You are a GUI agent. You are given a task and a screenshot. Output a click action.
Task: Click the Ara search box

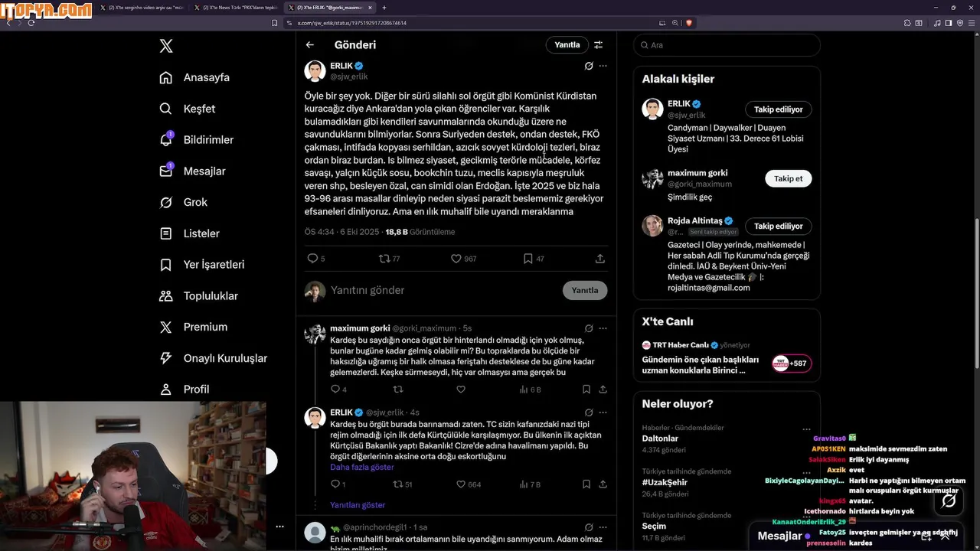pyautogui.click(x=727, y=45)
